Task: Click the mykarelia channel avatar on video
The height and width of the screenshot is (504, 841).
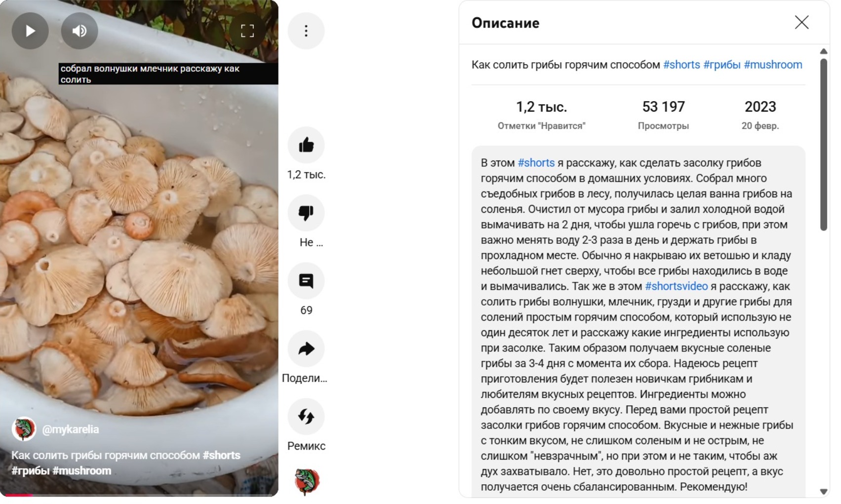Action: (x=24, y=429)
